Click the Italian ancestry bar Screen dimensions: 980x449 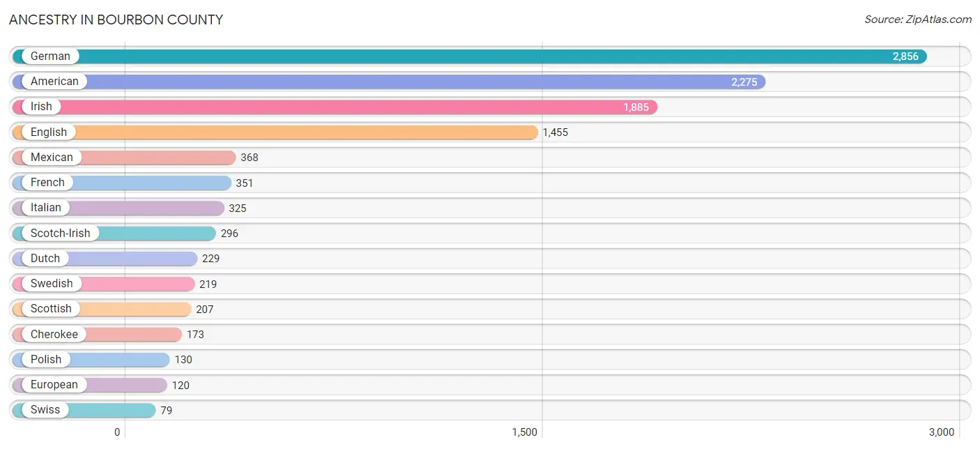(x=118, y=208)
